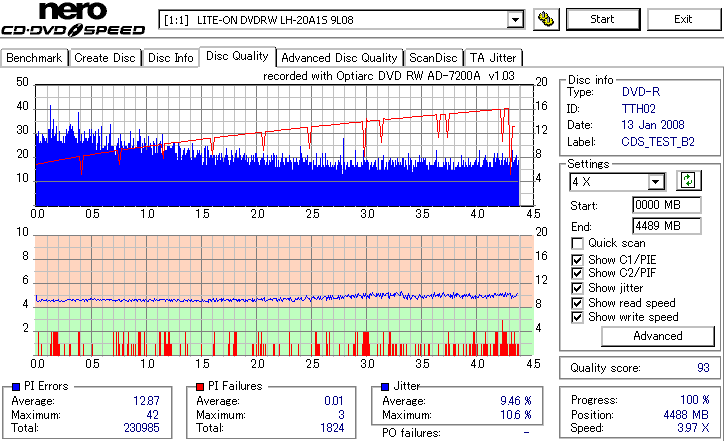The width and height of the screenshot is (724, 441).
Task: Click the green refresh speed icon
Action: (688, 181)
